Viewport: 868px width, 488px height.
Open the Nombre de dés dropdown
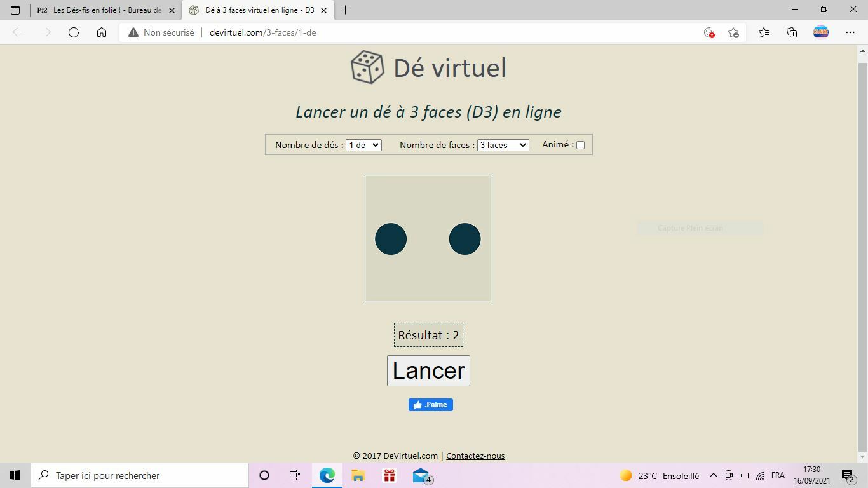pyautogui.click(x=363, y=145)
